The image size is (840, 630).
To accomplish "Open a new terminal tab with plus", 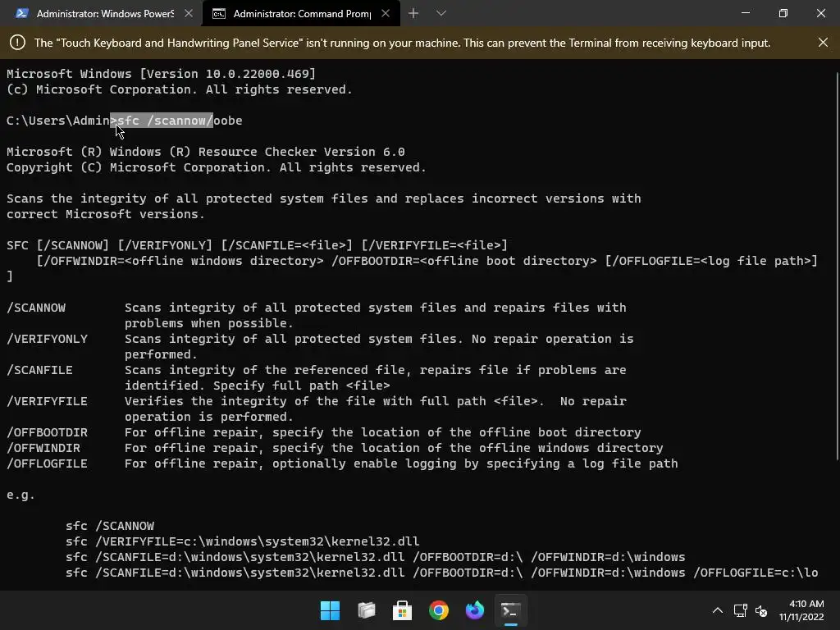I will [413, 13].
